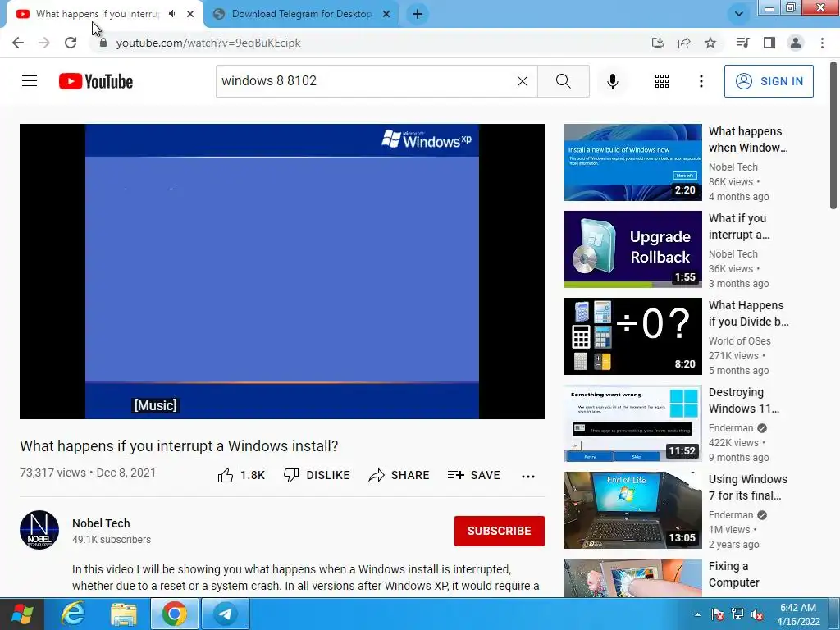This screenshot has width=840, height=630.
Task: Subscribe to the Nobel Tech channel
Action: point(500,531)
